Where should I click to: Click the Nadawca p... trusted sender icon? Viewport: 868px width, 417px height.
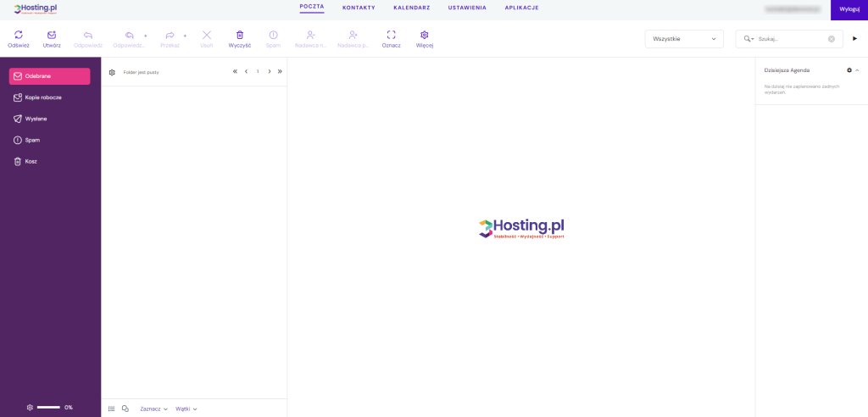click(x=353, y=35)
